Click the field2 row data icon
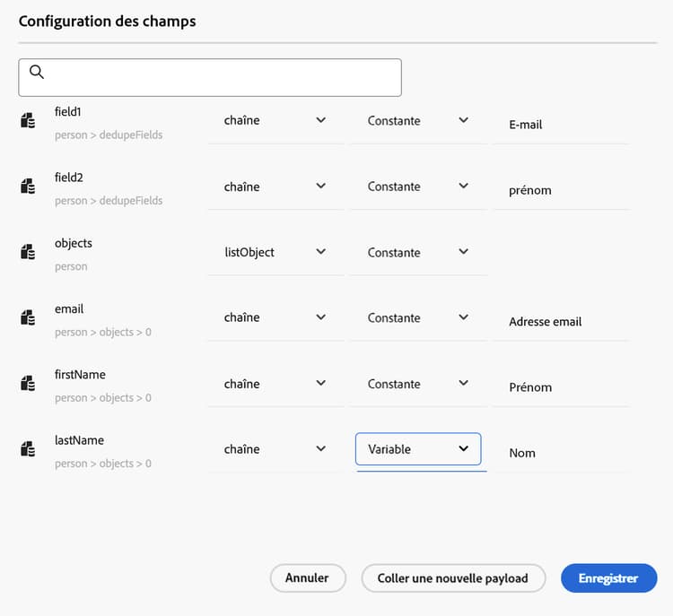The width and height of the screenshot is (673, 616). (28, 187)
